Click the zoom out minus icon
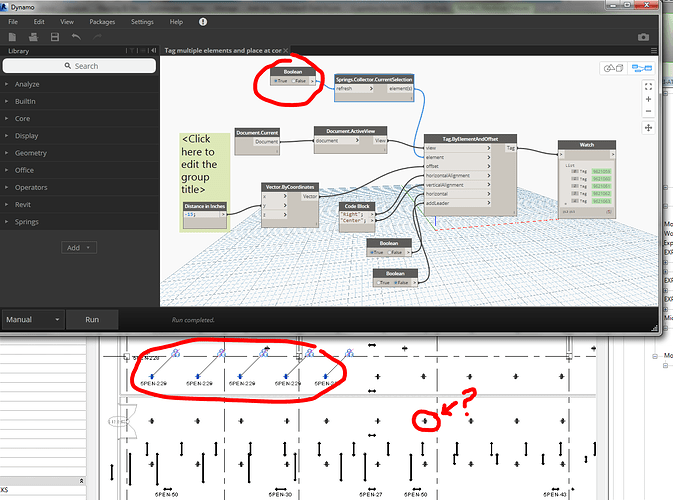The height and width of the screenshot is (500, 673). tap(648, 111)
